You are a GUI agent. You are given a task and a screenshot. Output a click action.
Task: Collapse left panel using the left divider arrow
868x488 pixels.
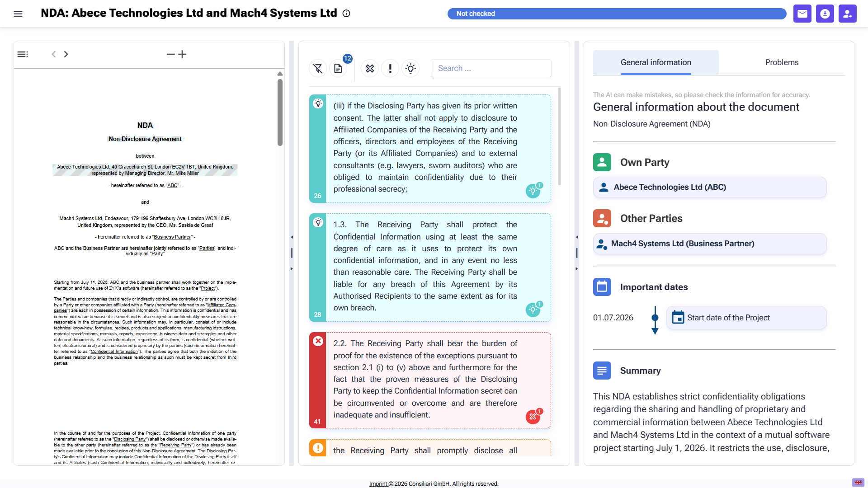coord(292,237)
